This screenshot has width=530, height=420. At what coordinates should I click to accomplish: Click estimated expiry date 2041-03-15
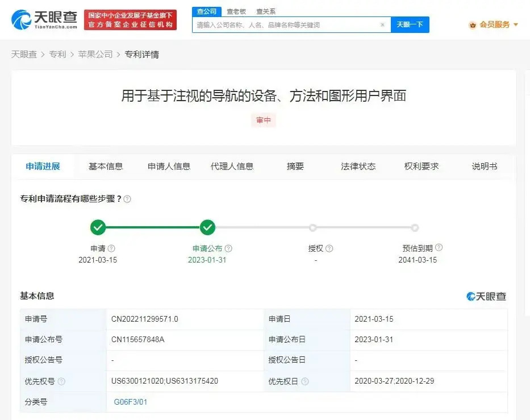[418, 260]
